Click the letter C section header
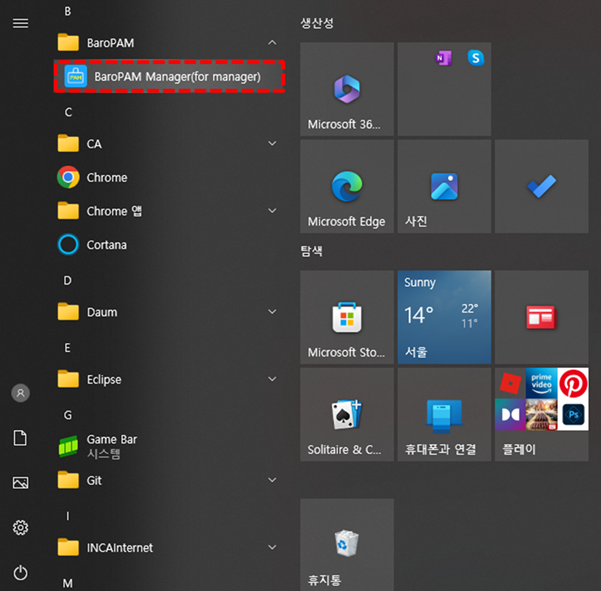The height and width of the screenshot is (591, 601). click(x=68, y=112)
